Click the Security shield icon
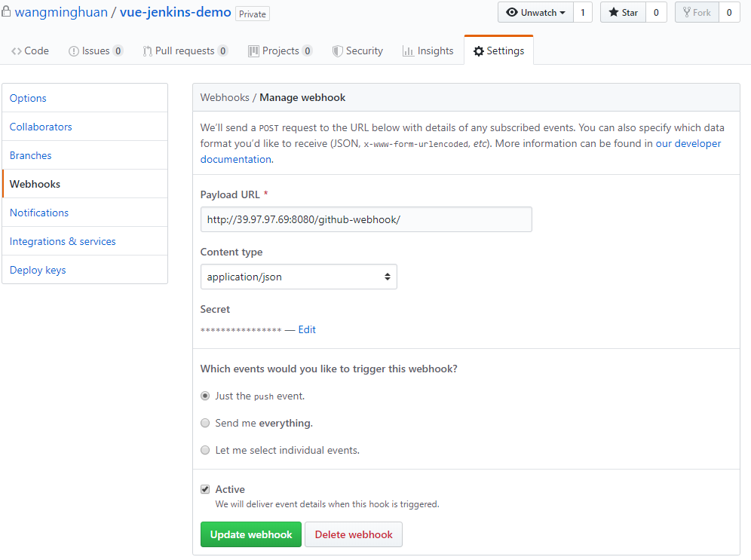 pyautogui.click(x=338, y=51)
